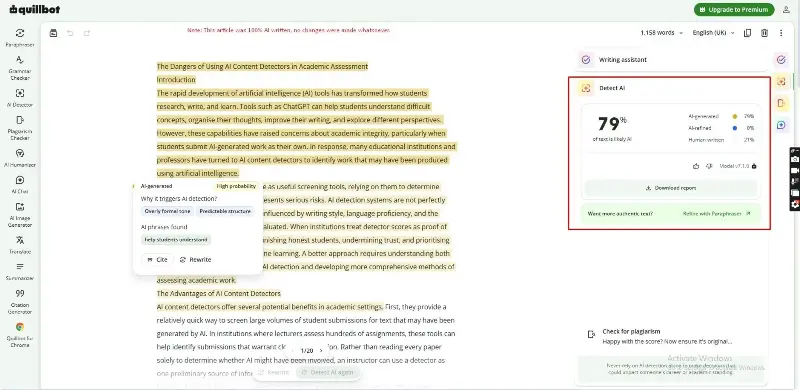Click the Model v7.1.0 lock label

click(738, 166)
